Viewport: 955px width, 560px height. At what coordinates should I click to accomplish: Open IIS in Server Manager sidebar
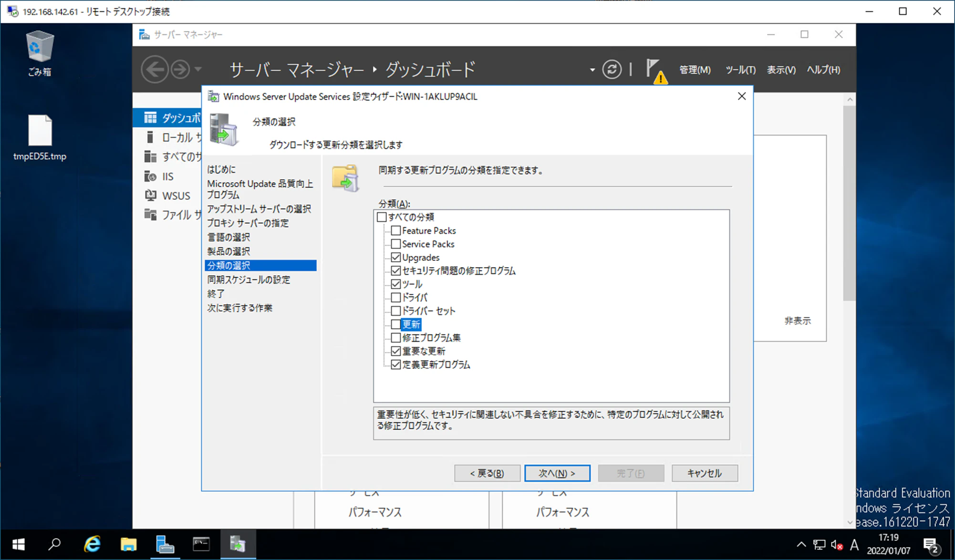click(167, 176)
